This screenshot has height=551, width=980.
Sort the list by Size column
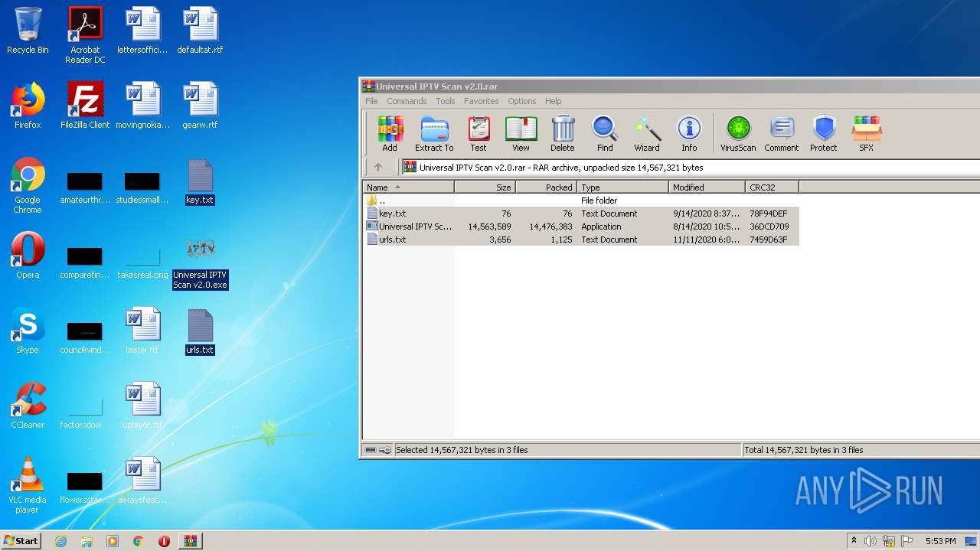(485, 187)
